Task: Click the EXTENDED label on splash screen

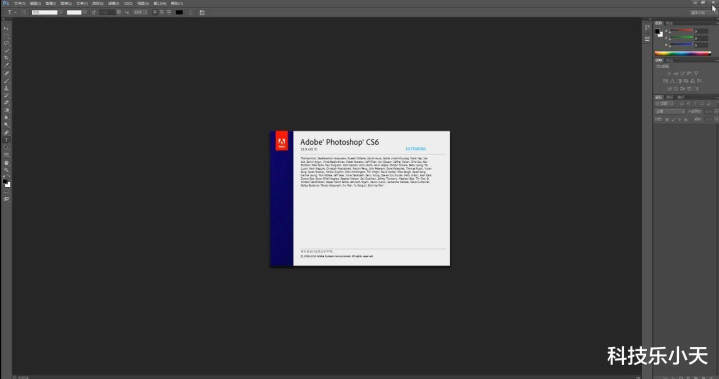Action: (415, 149)
